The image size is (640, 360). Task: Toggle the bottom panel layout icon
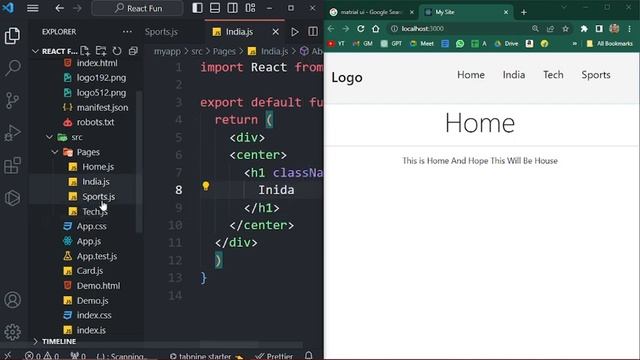215,8
